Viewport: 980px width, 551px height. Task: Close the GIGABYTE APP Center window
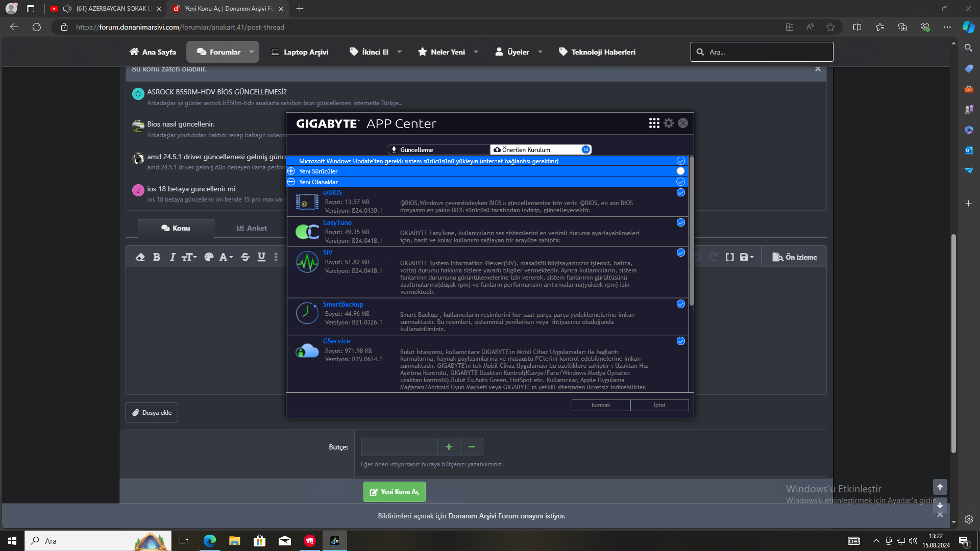pyautogui.click(x=683, y=123)
